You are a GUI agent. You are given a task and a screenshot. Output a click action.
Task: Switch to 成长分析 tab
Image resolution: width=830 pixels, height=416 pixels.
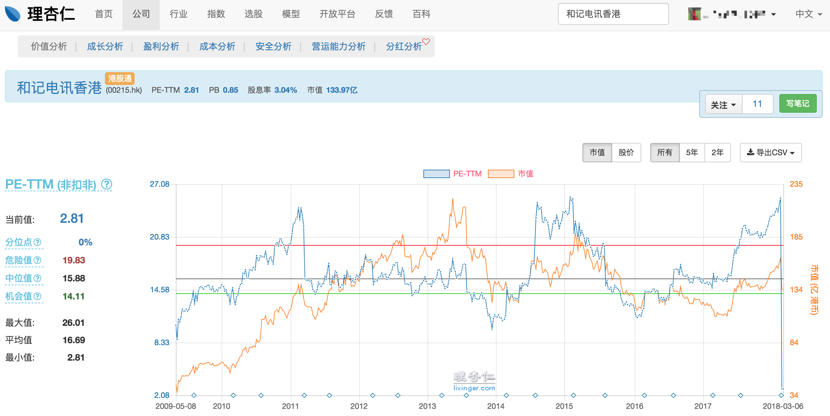tap(105, 47)
